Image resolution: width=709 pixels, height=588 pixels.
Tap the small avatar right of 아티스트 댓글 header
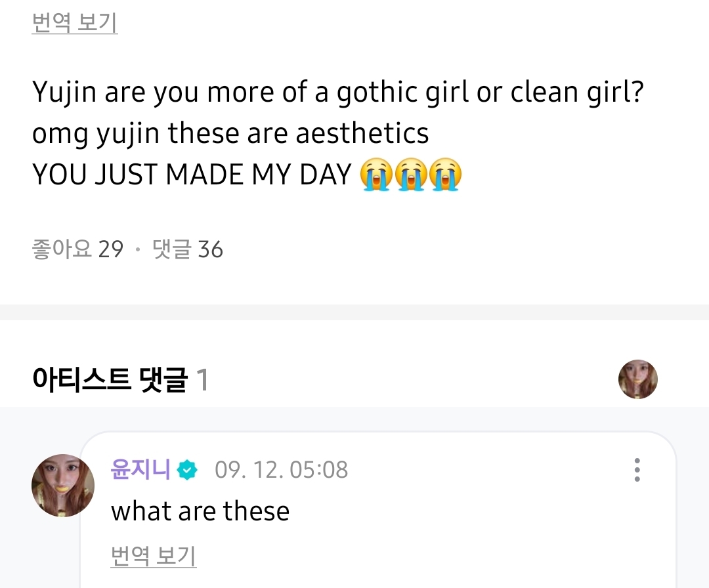pyautogui.click(x=637, y=379)
